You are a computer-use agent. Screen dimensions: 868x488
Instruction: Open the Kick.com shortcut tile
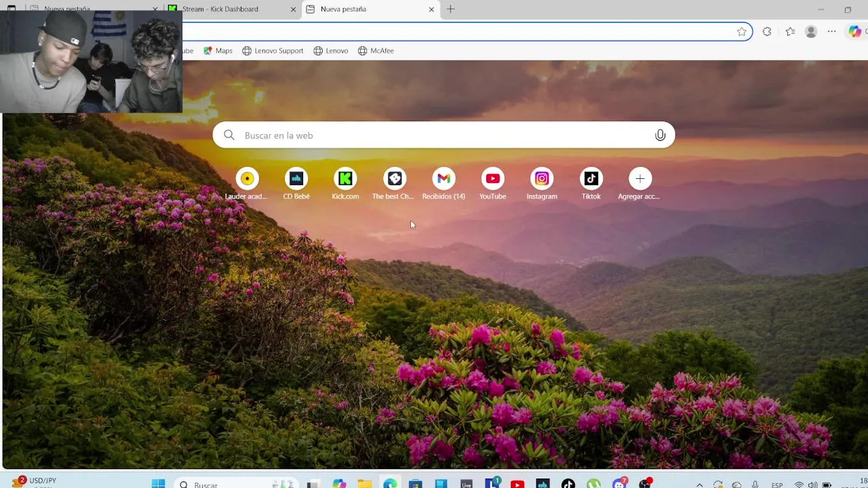pyautogui.click(x=345, y=184)
